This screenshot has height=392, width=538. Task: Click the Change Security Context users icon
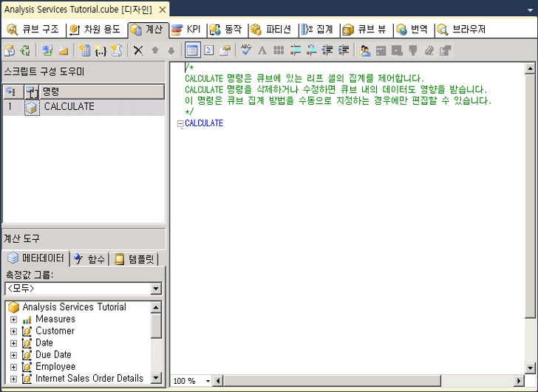pos(364,50)
